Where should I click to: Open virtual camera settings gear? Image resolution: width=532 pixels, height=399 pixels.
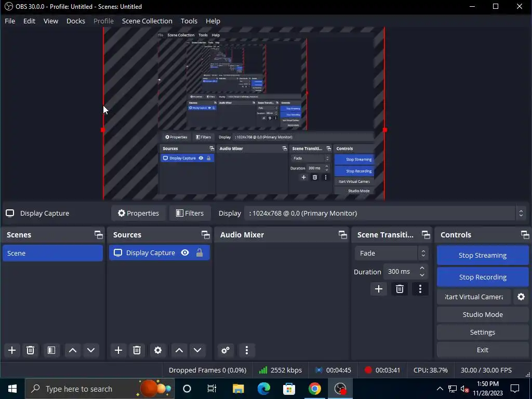tap(521, 297)
